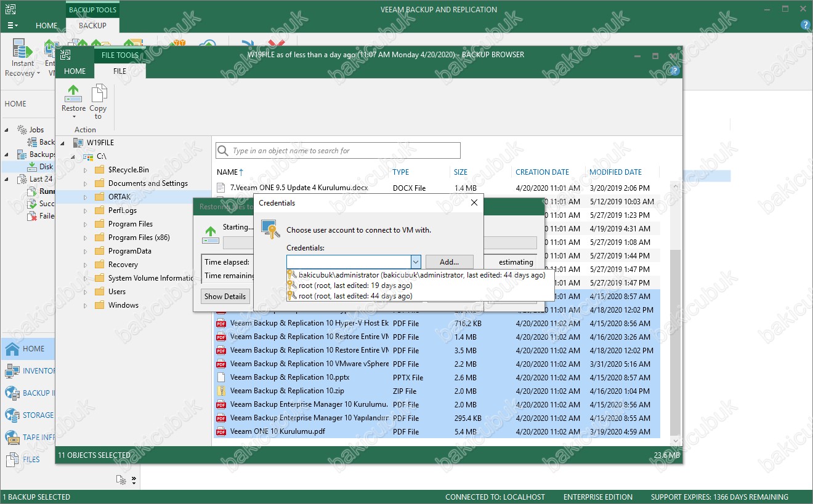Expand the Documents and Settings node

(86, 183)
